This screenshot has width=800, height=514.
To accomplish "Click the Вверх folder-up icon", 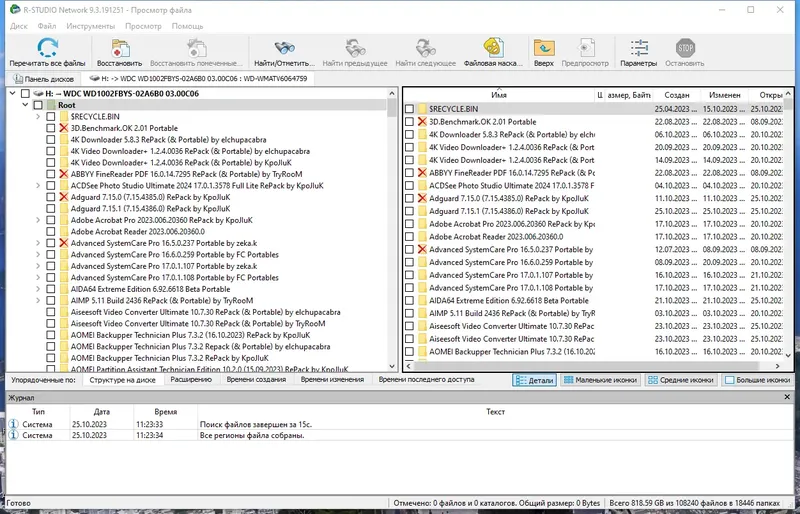I will [x=544, y=48].
